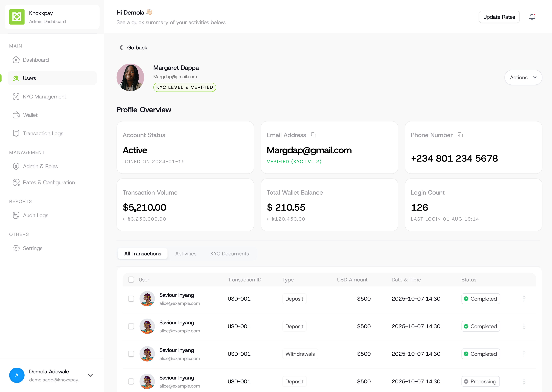Switch to All Transactions tab
The image size is (552, 392).
click(x=143, y=254)
